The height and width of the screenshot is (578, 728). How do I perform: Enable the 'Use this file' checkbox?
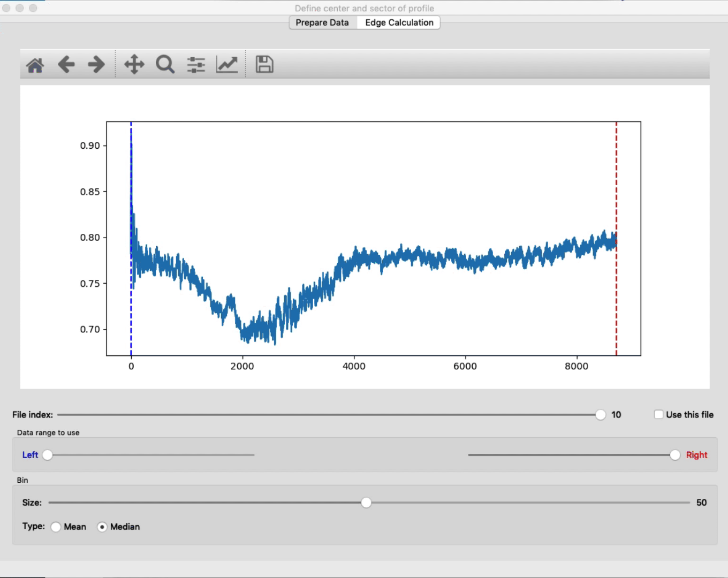click(x=659, y=415)
